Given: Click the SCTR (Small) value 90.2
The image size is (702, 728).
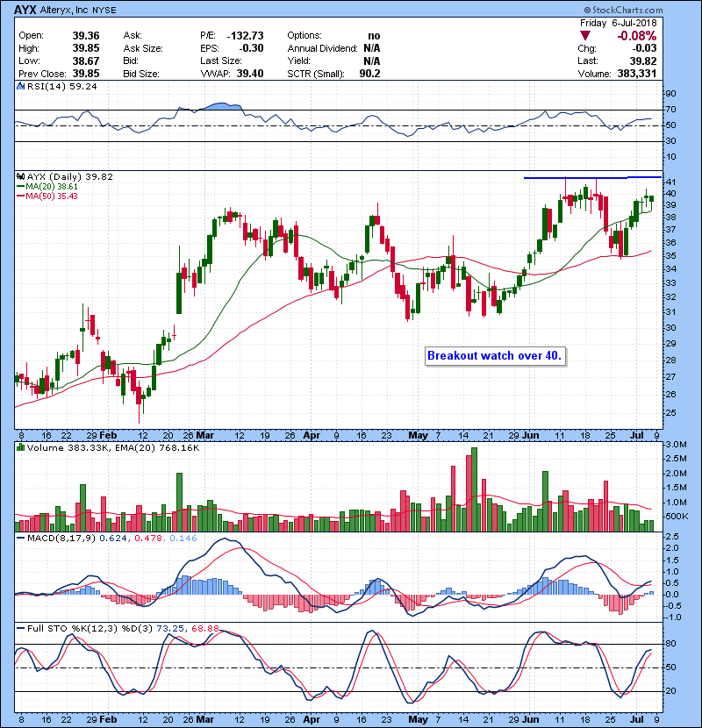Looking at the screenshot, I should [x=369, y=74].
